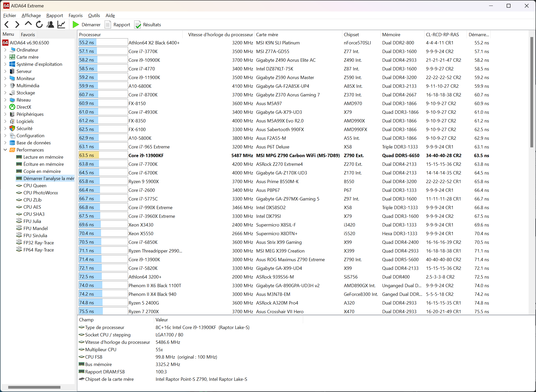Collapse the Performances tree node

[5, 150]
